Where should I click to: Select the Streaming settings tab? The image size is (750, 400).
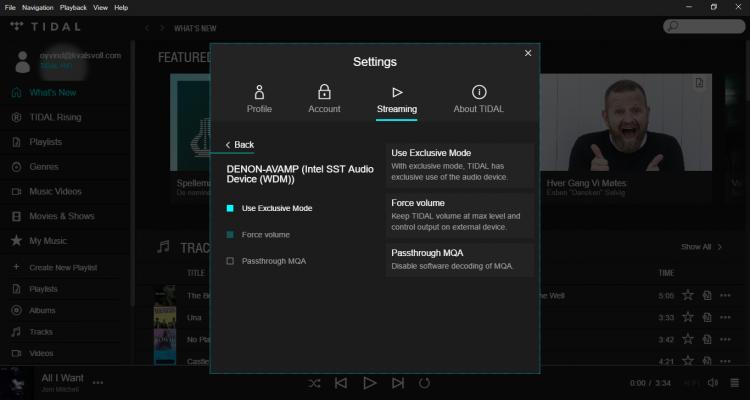pyautogui.click(x=397, y=100)
